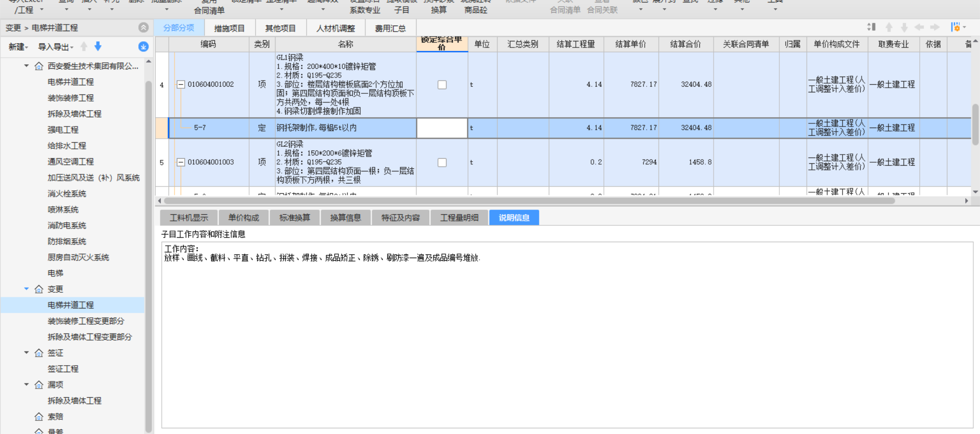
Task: Click the house icon next to 漏项
Action: coord(39,385)
